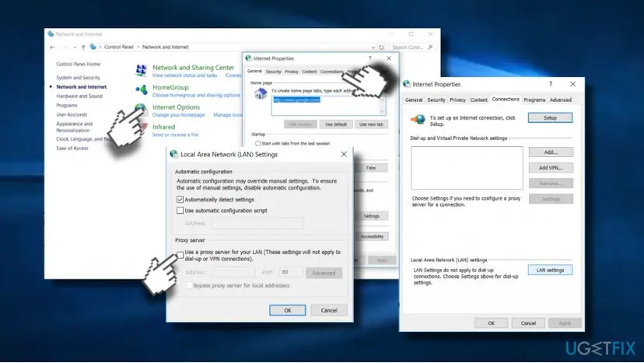This screenshot has width=644, height=363.
Task: Click the Control Panel back arrow
Action: 52,47
